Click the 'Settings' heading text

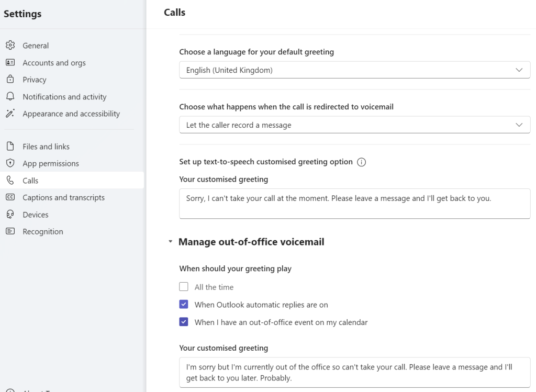click(23, 14)
